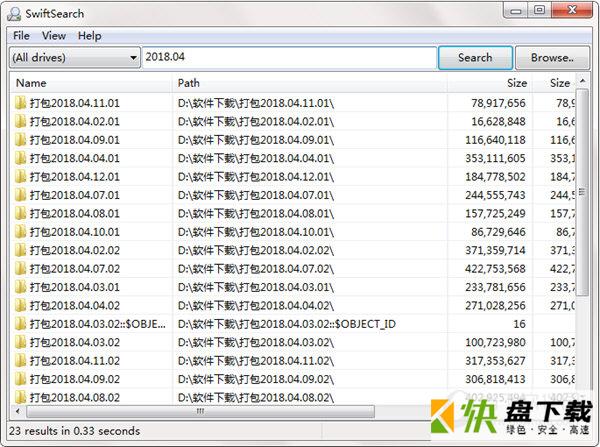
Task: Click status text 23 results in 0.33 seconds
Action: 74,431
